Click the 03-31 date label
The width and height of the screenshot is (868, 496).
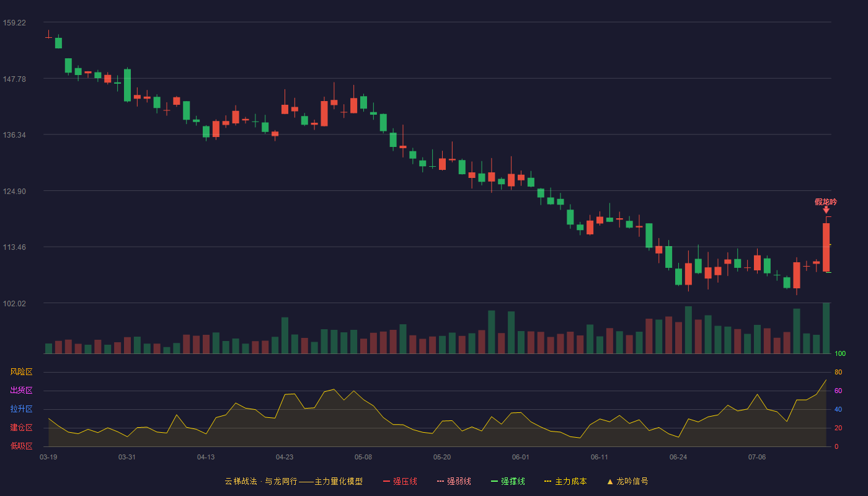click(x=127, y=457)
